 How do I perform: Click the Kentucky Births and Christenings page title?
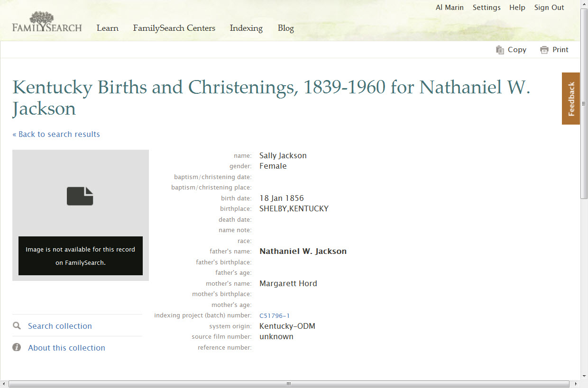click(x=271, y=98)
